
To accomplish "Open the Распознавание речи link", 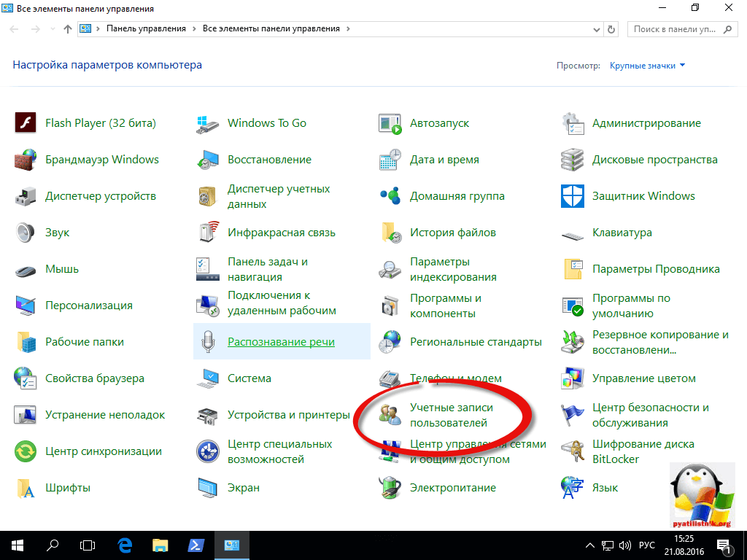I will coord(281,342).
